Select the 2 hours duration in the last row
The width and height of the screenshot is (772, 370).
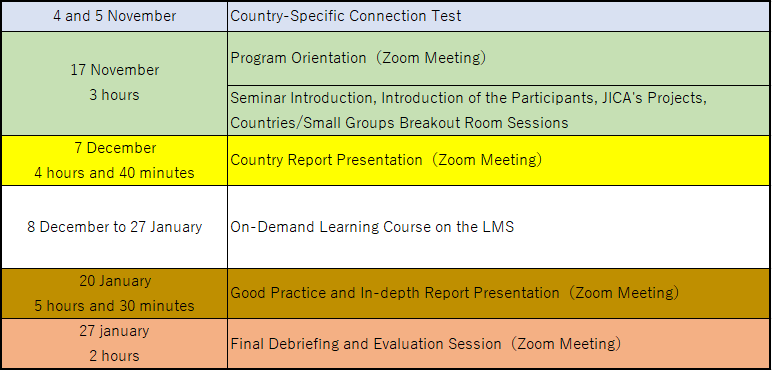(114, 356)
